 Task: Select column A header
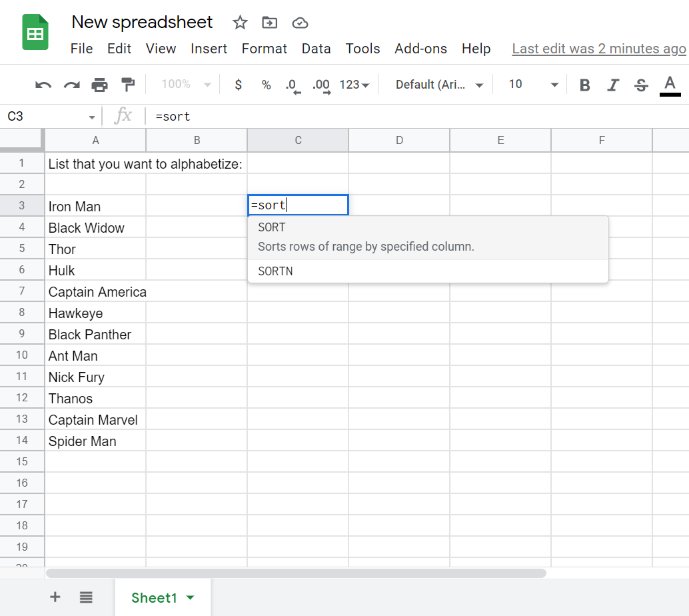[x=95, y=140]
